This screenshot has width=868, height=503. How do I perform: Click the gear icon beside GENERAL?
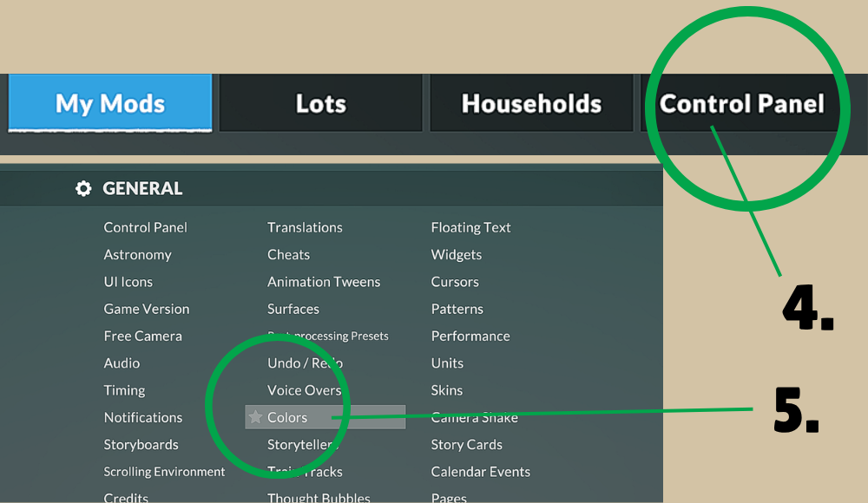coord(83,189)
